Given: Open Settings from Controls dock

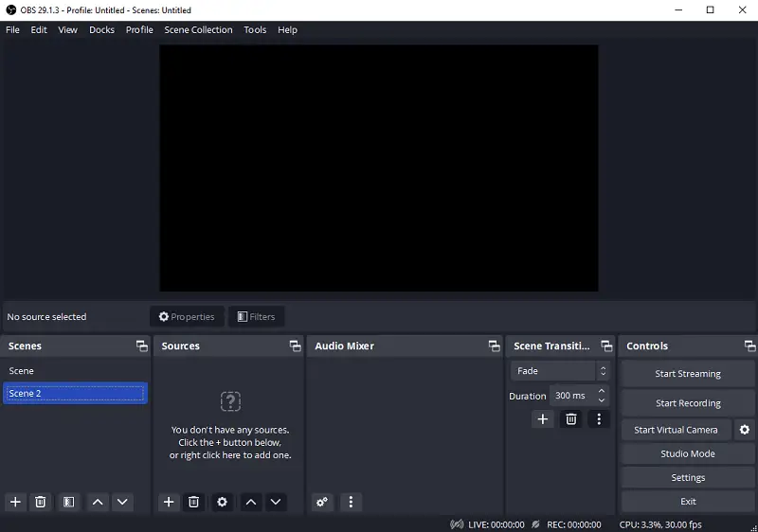Looking at the screenshot, I should (688, 477).
